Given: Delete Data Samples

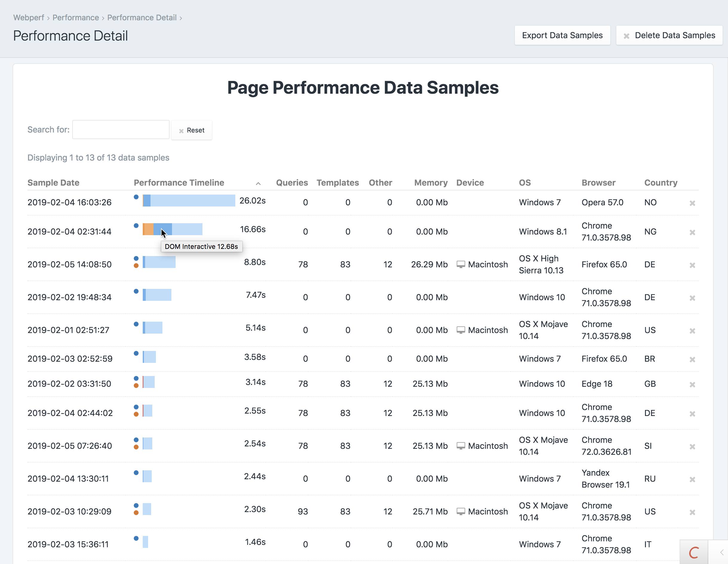Looking at the screenshot, I should tap(669, 35).
